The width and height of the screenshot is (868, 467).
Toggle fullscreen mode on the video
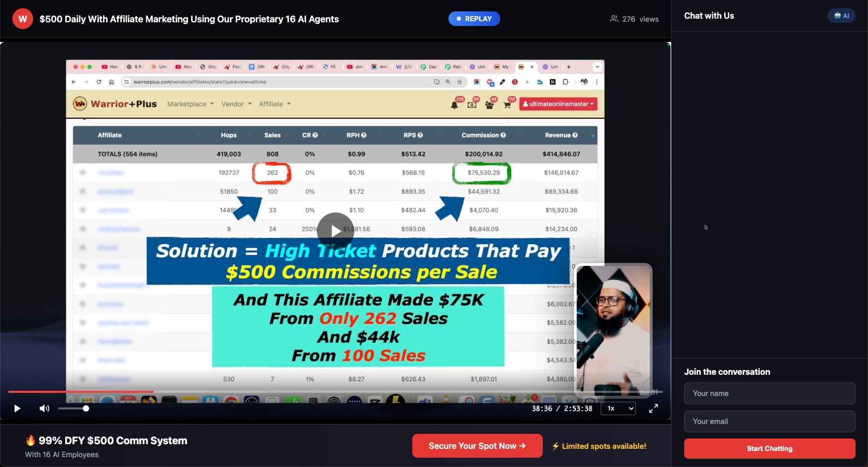pos(653,408)
